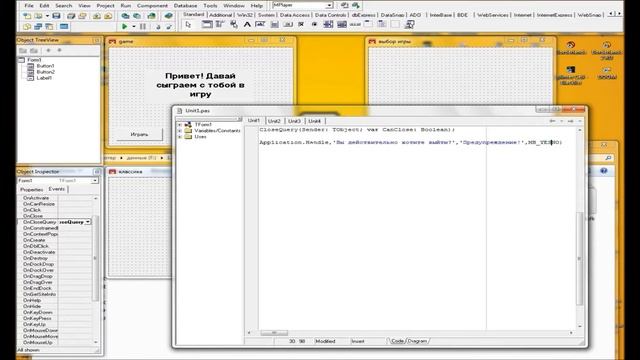Screen dimensions: 640x360
Task: Switch to the Data Controls palette tab
Action: click(x=330, y=15)
